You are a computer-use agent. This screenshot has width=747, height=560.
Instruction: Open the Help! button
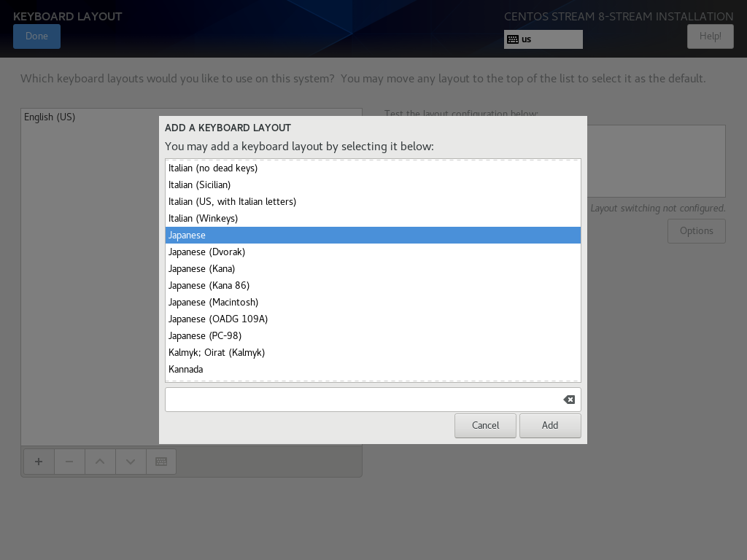point(710,36)
